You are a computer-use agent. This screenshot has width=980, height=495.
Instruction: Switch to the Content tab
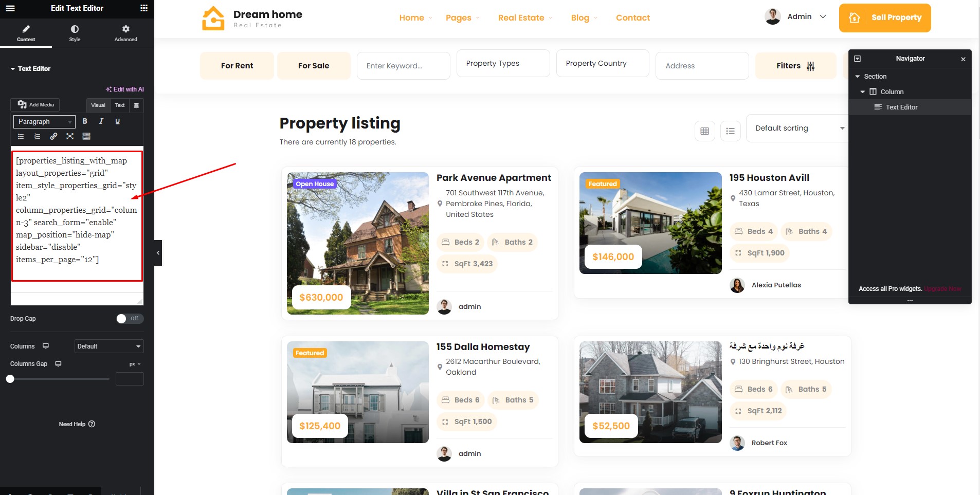click(x=26, y=33)
